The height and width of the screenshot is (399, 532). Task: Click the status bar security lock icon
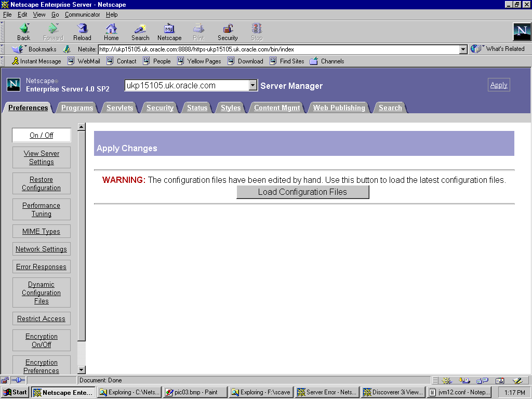5,380
